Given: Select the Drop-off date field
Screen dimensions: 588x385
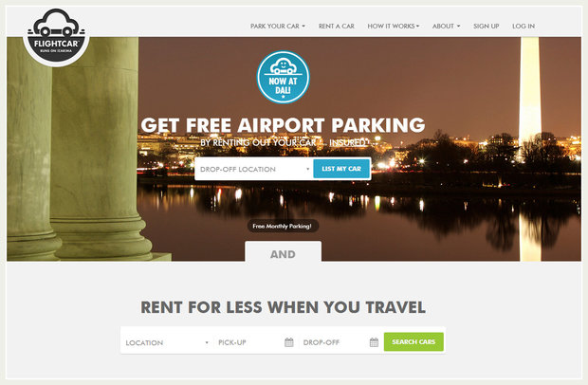Looking at the screenshot, I should click(x=340, y=342).
